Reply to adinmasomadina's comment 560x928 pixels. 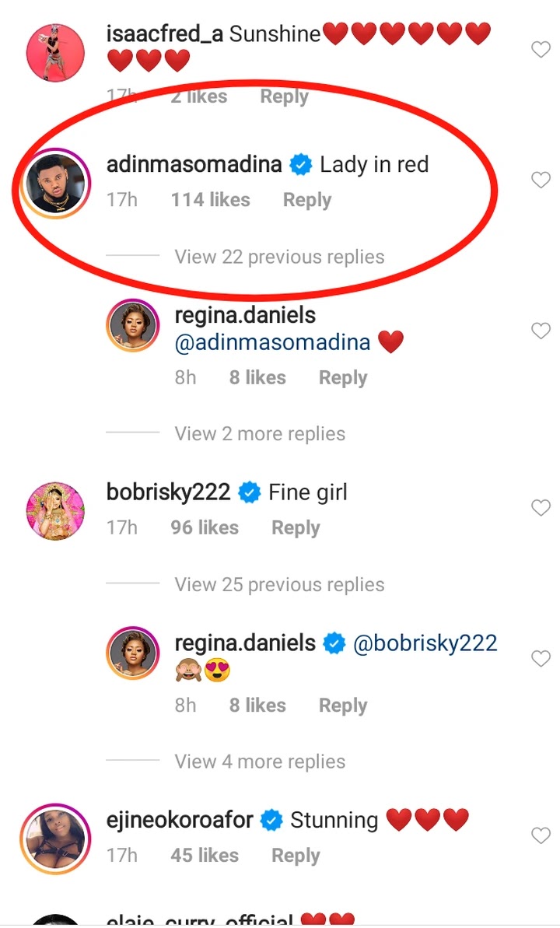tap(306, 200)
